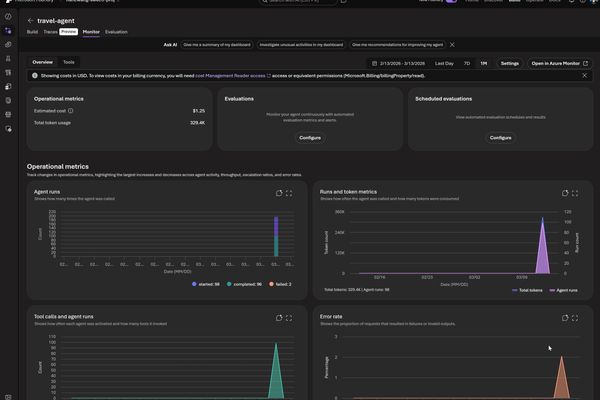Dismiss the Ask AI suggestion bar
The width and height of the screenshot is (600, 400).
pos(452,45)
